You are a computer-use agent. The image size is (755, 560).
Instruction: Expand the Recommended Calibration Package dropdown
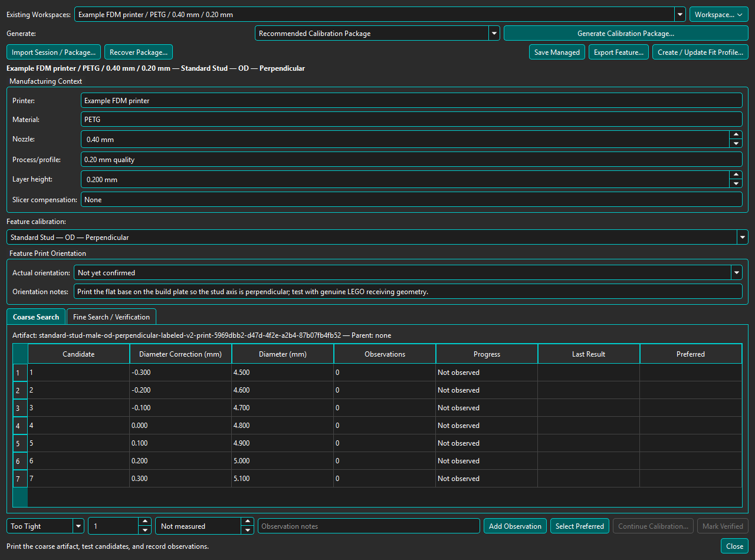pyautogui.click(x=377, y=34)
